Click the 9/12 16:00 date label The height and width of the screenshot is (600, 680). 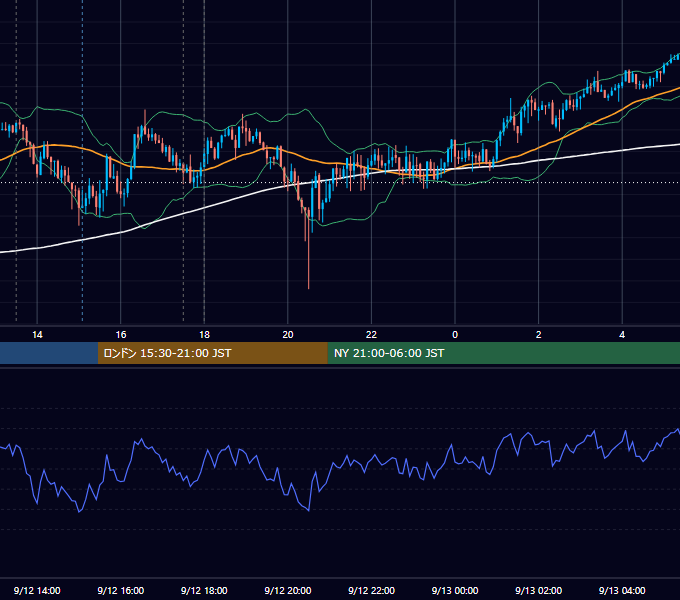point(121,590)
